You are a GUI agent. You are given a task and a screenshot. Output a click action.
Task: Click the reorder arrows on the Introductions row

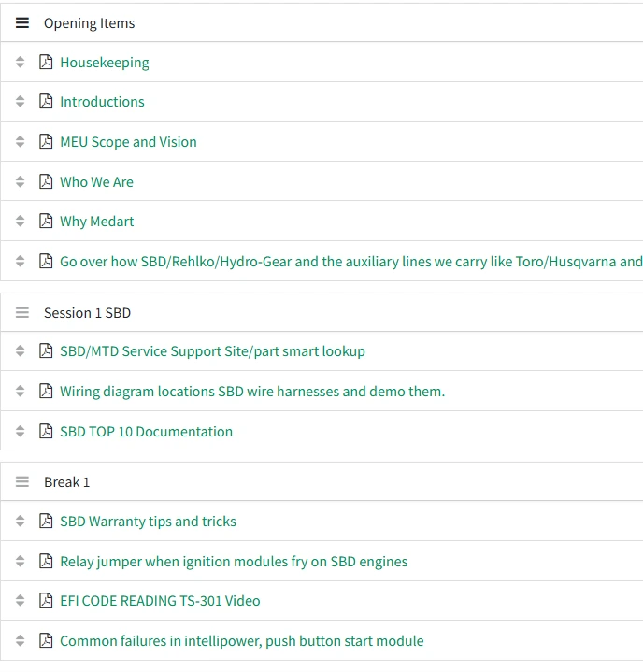point(21,102)
